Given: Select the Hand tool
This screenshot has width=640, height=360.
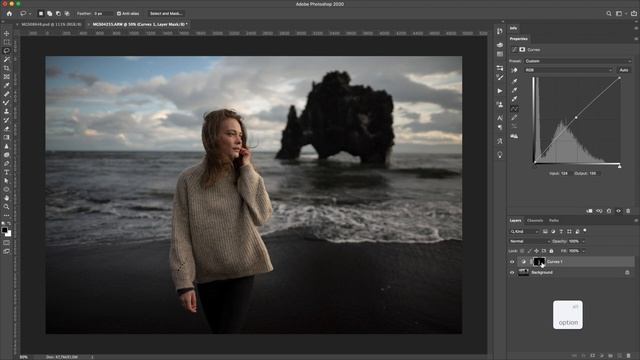Looking at the screenshot, I should [7, 198].
